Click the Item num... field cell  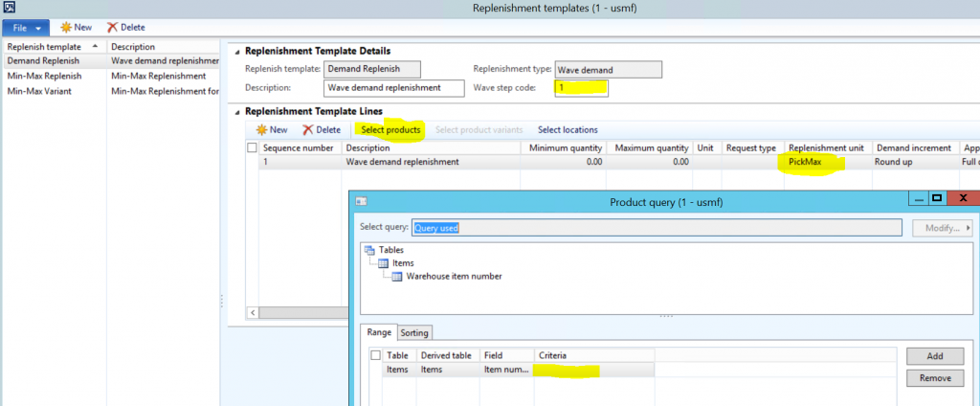tap(506, 370)
